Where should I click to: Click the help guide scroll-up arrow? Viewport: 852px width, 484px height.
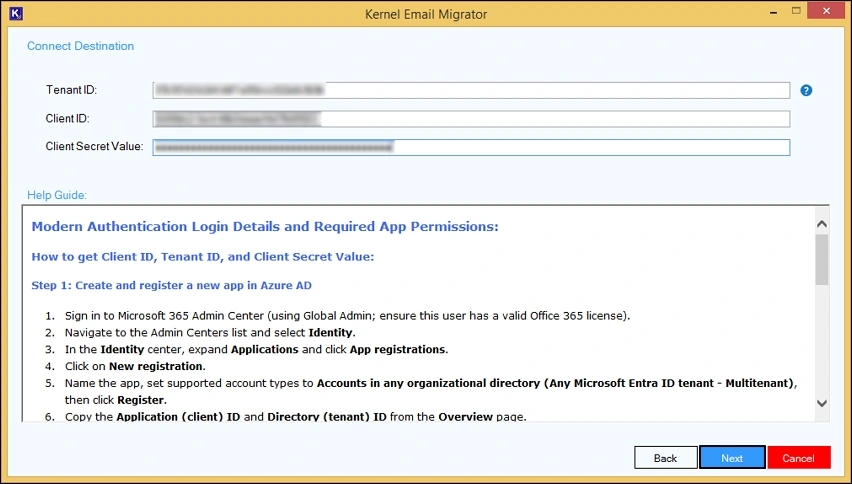pyautogui.click(x=822, y=224)
